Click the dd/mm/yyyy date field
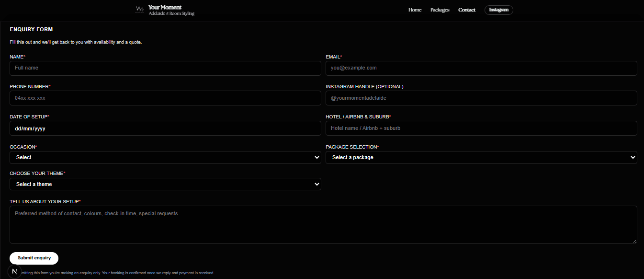This screenshot has width=644, height=279. [165, 128]
